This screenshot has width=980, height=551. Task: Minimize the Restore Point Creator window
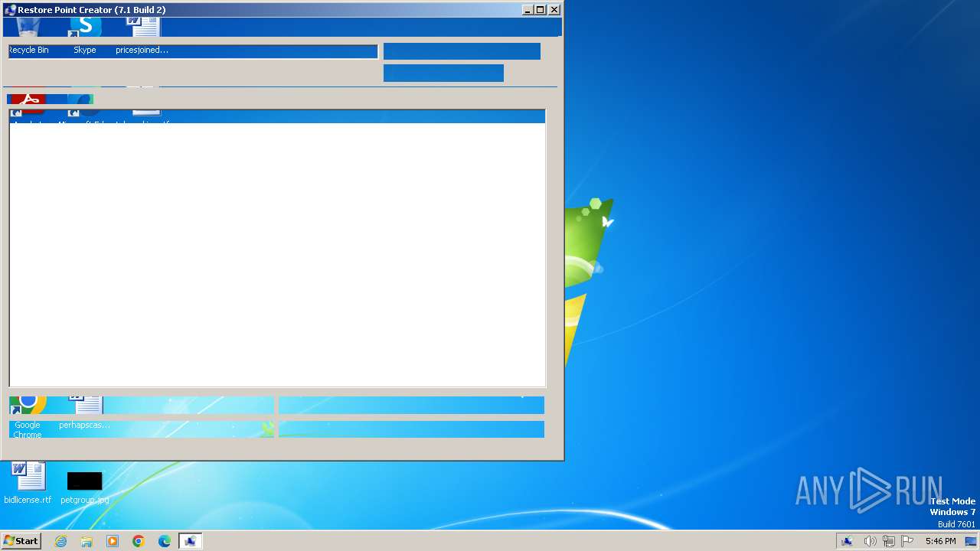[x=528, y=10]
